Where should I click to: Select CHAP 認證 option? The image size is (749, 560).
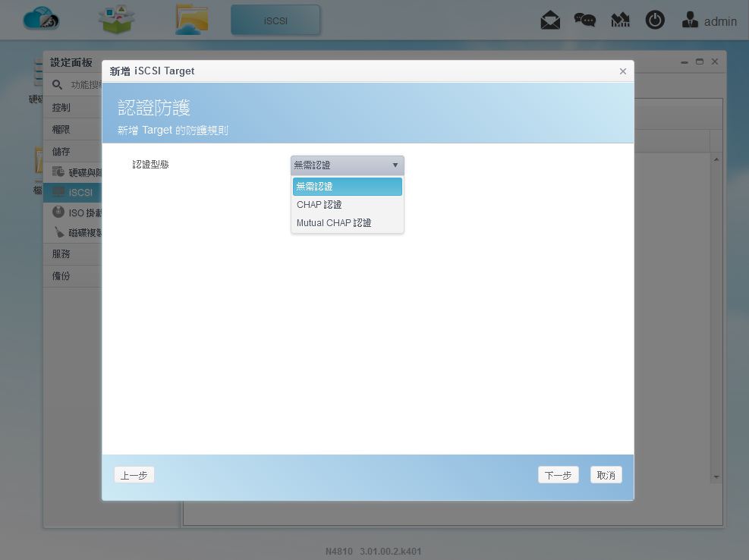pos(348,205)
